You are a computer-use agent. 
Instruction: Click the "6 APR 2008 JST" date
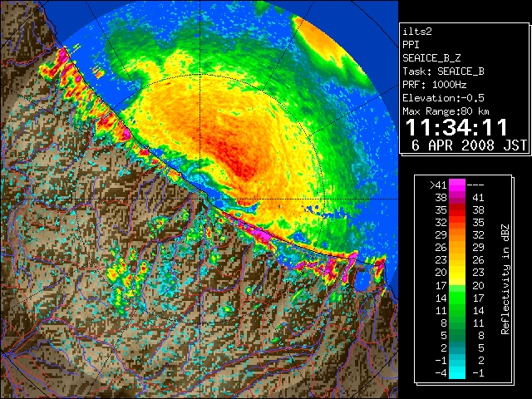point(469,145)
